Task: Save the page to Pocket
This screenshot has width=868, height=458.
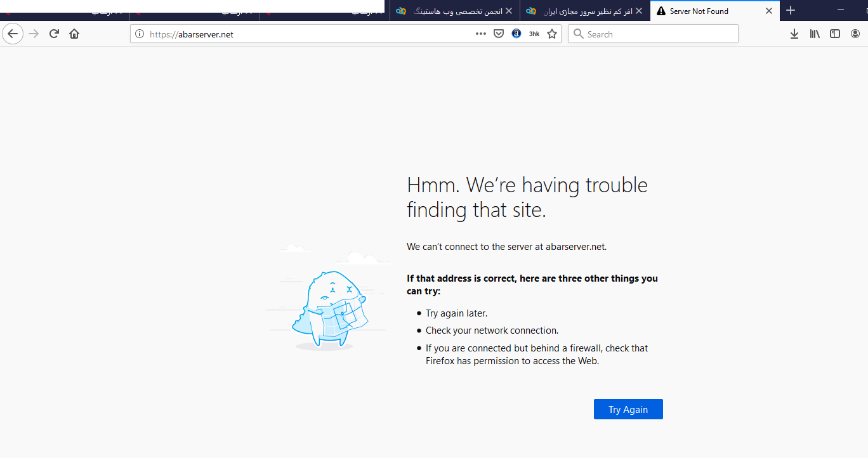Action: [x=499, y=34]
